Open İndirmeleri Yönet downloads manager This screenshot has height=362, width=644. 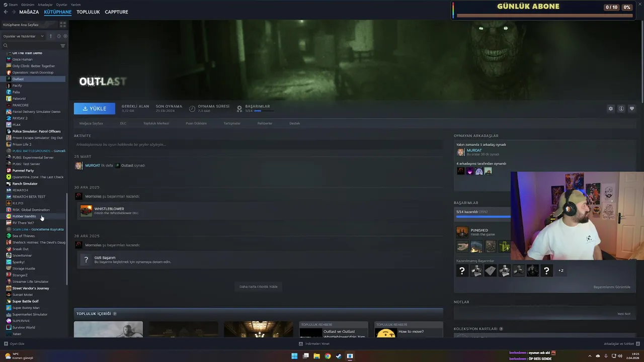(314, 344)
